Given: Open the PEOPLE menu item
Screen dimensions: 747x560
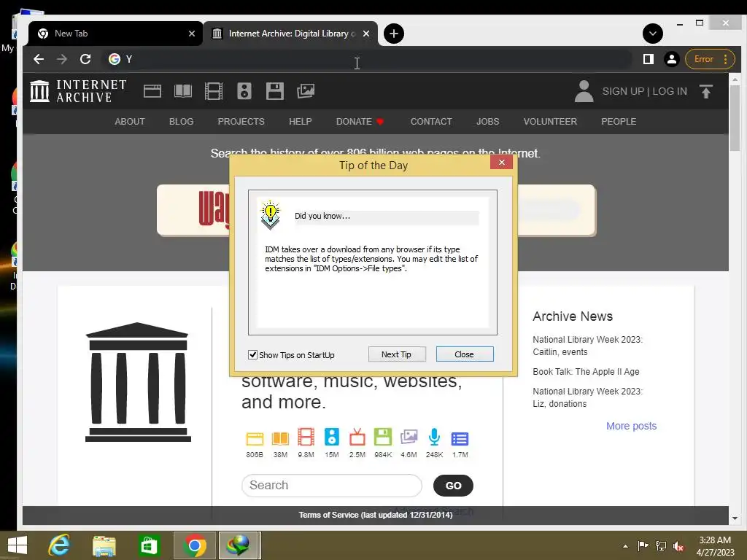Looking at the screenshot, I should click(619, 122).
